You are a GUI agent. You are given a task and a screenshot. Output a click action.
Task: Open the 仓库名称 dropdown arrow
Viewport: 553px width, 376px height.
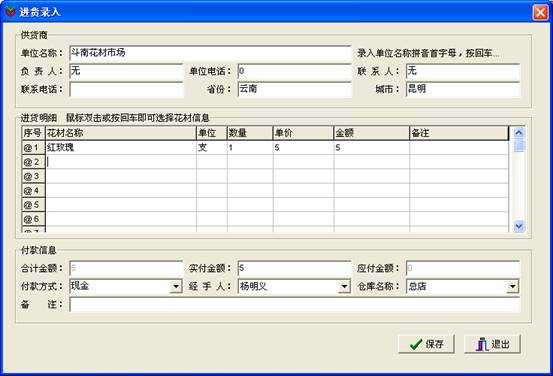click(512, 286)
